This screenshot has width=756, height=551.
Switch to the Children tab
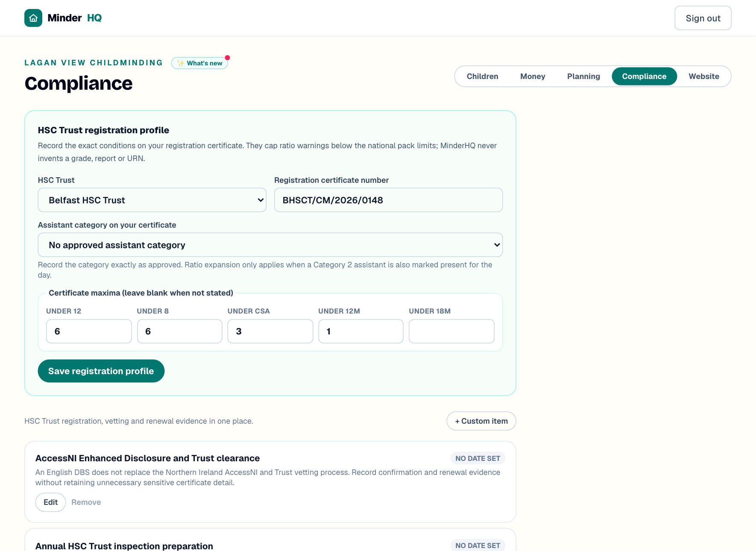click(x=482, y=76)
